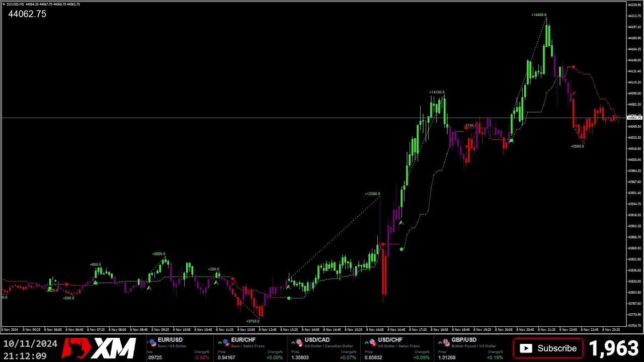
Task: Click the +600.0 profit label
Action: pos(95,265)
